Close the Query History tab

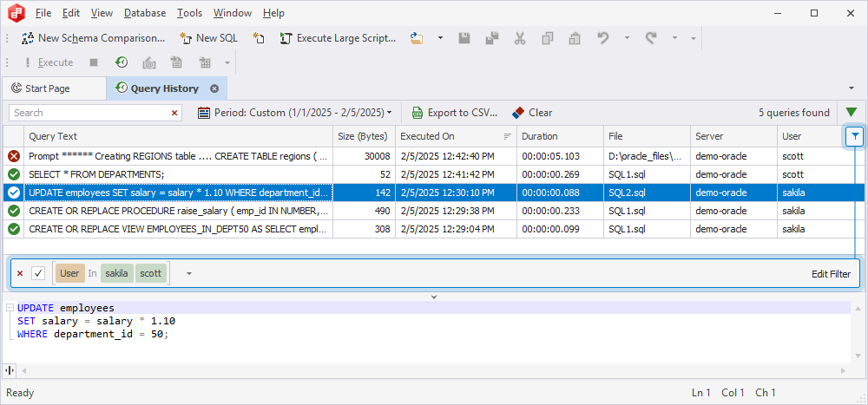(214, 88)
